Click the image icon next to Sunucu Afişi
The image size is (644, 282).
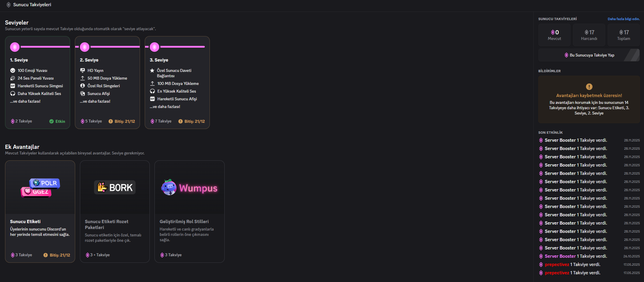pos(83,94)
